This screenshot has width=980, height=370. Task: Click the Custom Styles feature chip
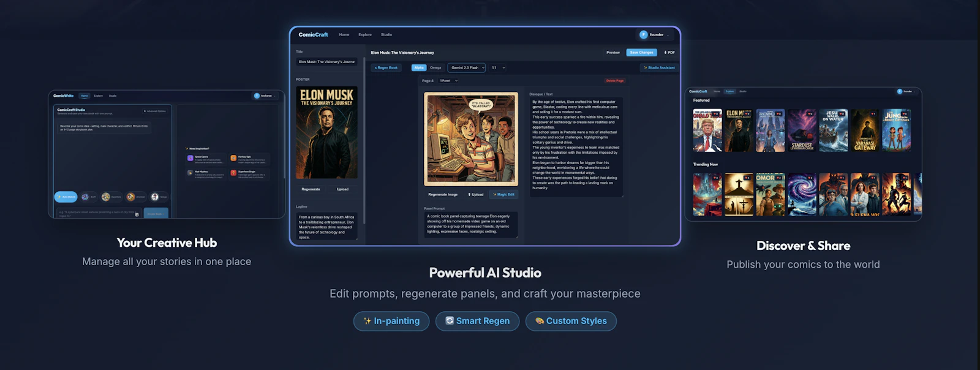tap(571, 321)
